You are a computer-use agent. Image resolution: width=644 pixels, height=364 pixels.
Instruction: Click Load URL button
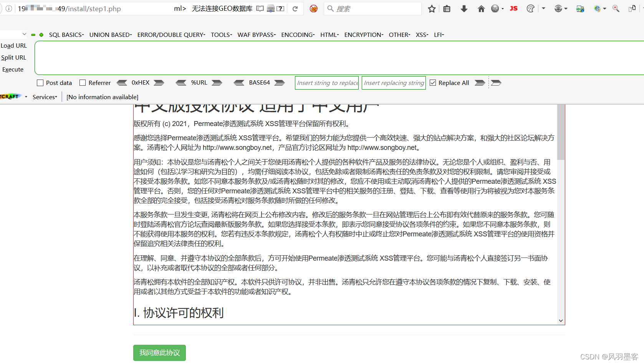pos(14,45)
